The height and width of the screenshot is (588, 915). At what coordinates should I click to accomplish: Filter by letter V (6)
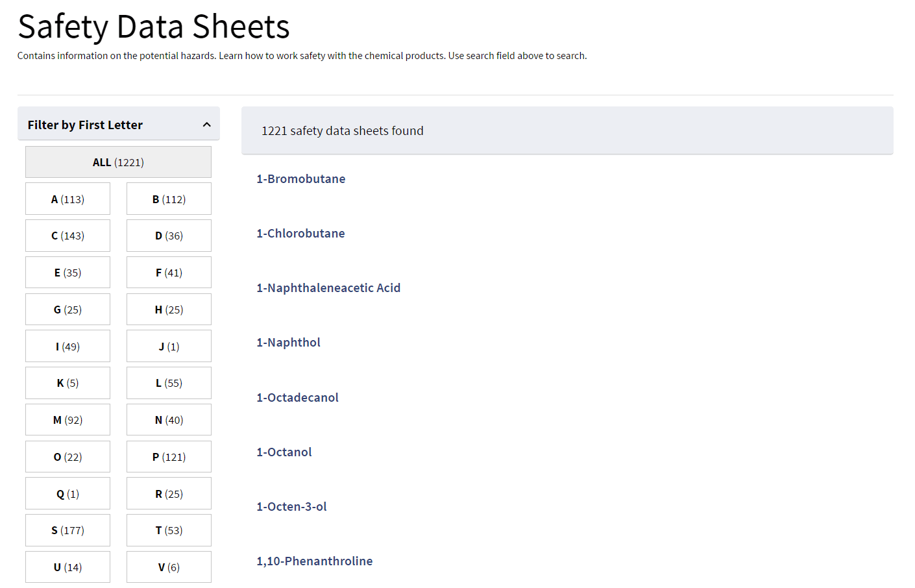[169, 567]
